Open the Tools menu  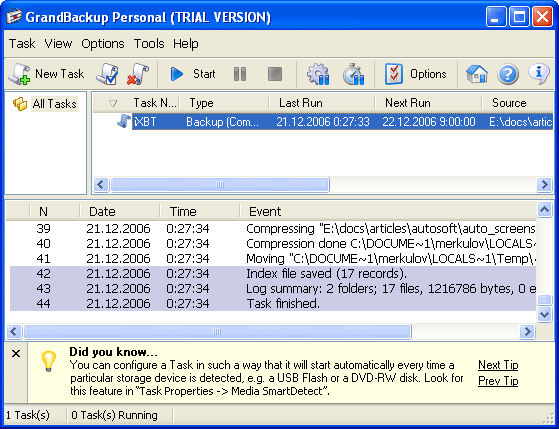click(x=149, y=44)
